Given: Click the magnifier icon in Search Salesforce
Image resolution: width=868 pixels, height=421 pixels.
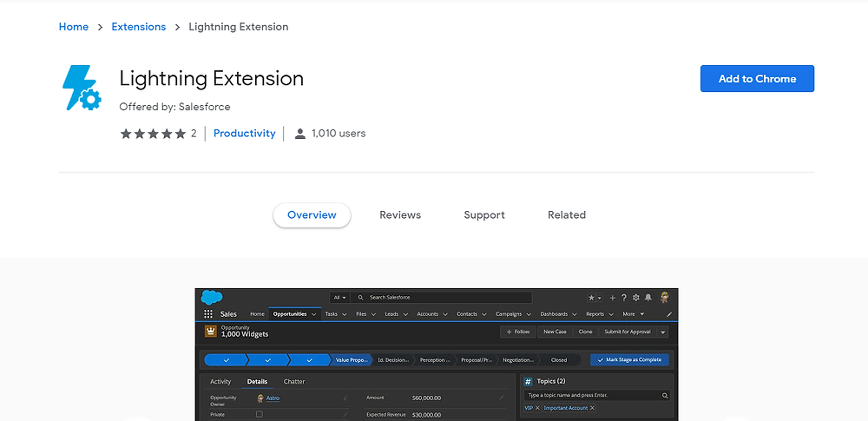Looking at the screenshot, I should tap(361, 298).
